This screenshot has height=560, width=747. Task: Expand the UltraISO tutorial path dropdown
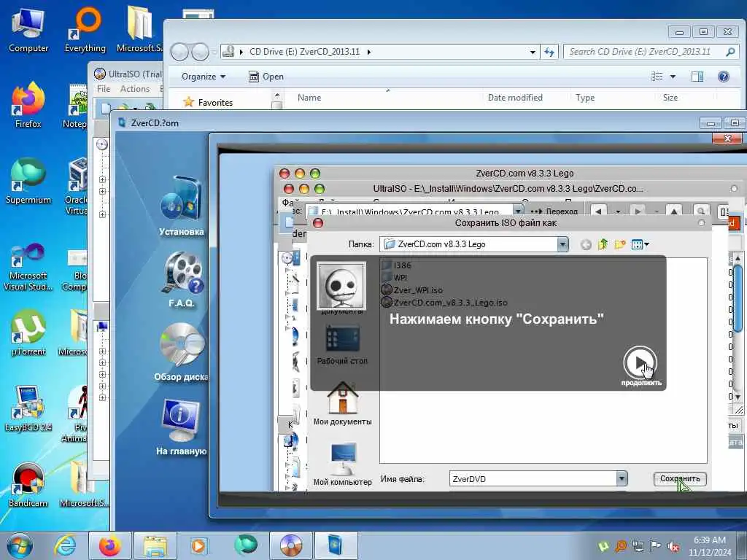518,210
